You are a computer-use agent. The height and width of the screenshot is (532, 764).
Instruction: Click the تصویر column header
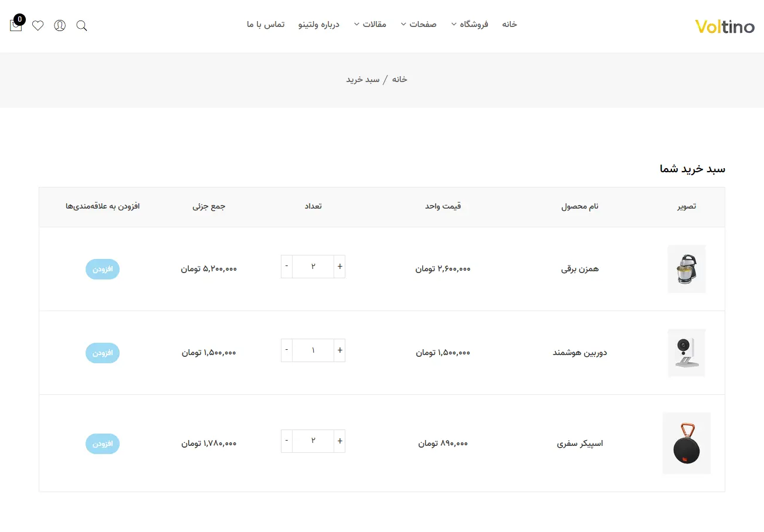(687, 206)
